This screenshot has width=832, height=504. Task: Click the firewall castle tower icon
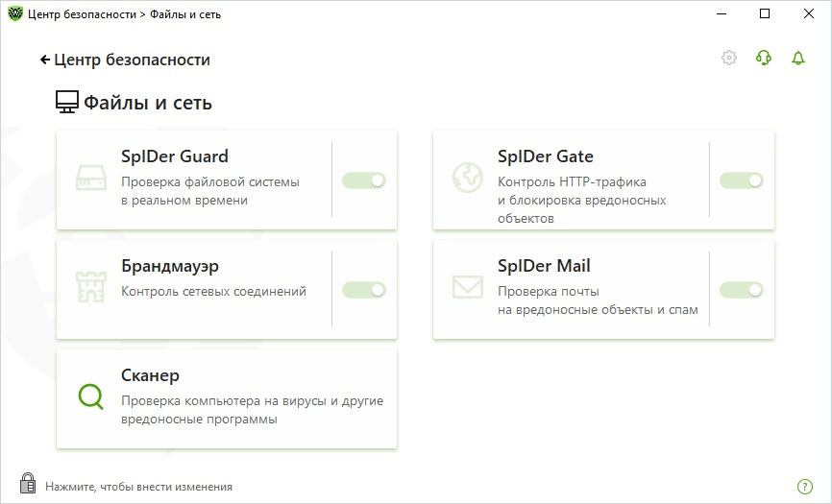pyautogui.click(x=90, y=286)
